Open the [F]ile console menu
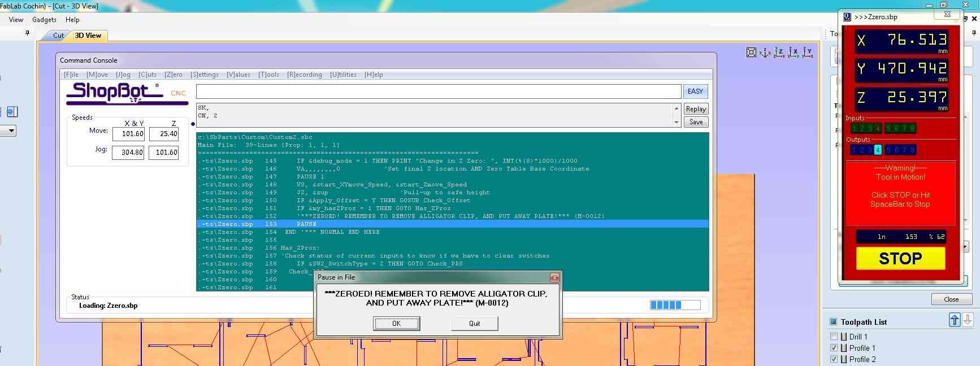Image resolution: width=980 pixels, height=366 pixels. click(71, 75)
